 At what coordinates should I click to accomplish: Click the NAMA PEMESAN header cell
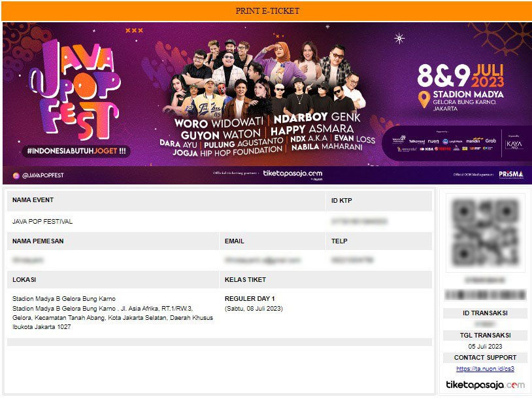pos(113,241)
